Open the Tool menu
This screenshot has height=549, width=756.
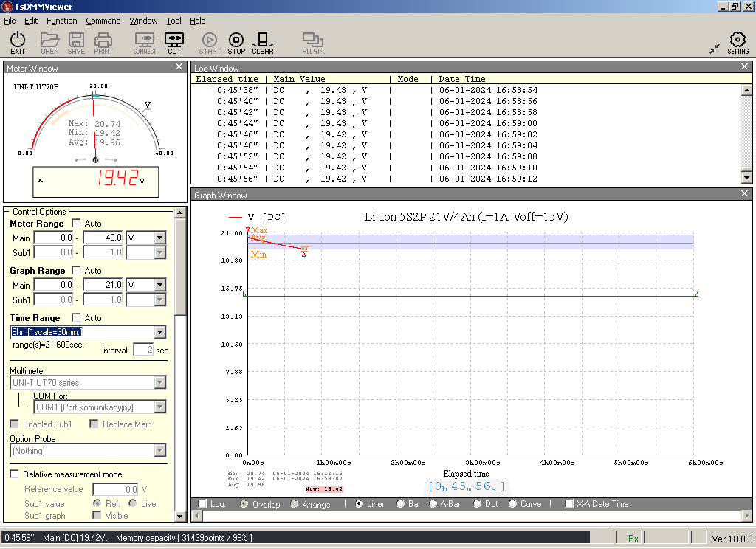click(173, 21)
